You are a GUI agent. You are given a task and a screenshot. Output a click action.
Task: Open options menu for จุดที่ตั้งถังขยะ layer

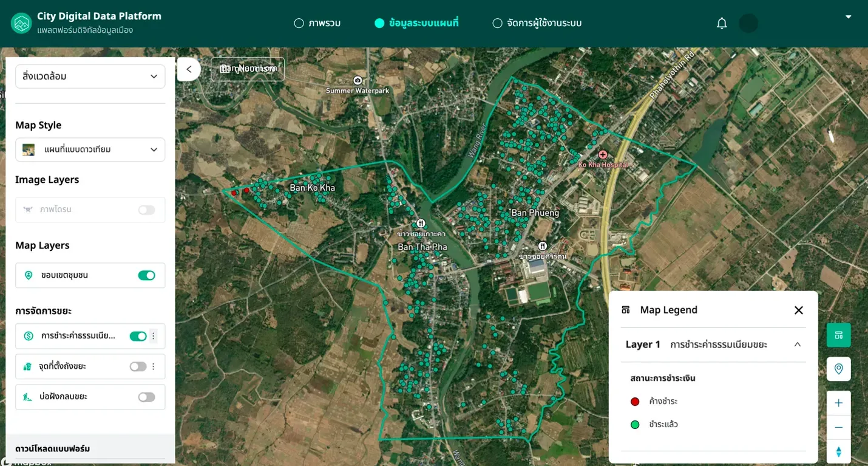[153, 366]
